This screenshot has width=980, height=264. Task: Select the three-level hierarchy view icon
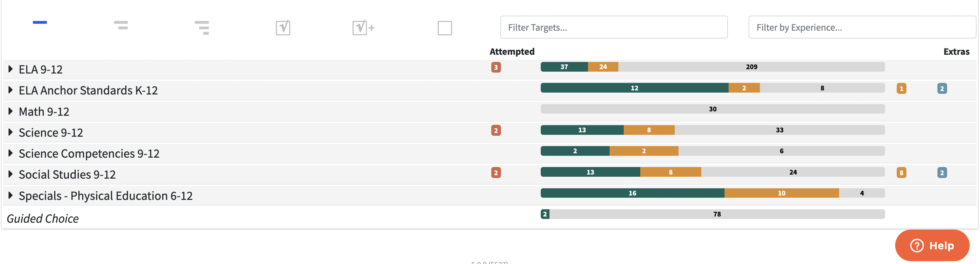202,28
